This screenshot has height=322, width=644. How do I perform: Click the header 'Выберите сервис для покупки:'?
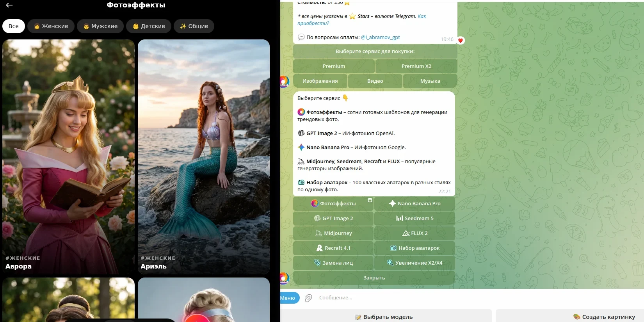[375, 51]
